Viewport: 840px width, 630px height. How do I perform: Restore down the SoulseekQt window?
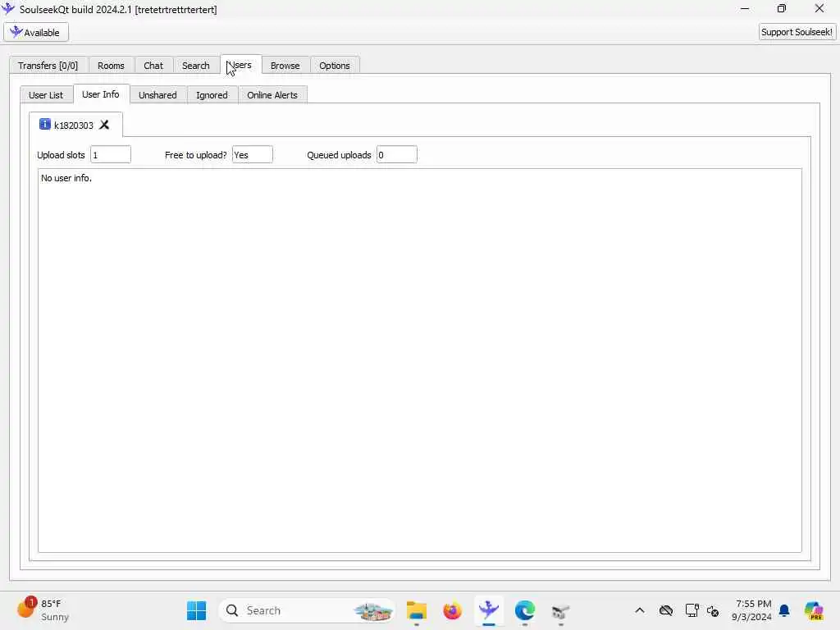[782, 8]
